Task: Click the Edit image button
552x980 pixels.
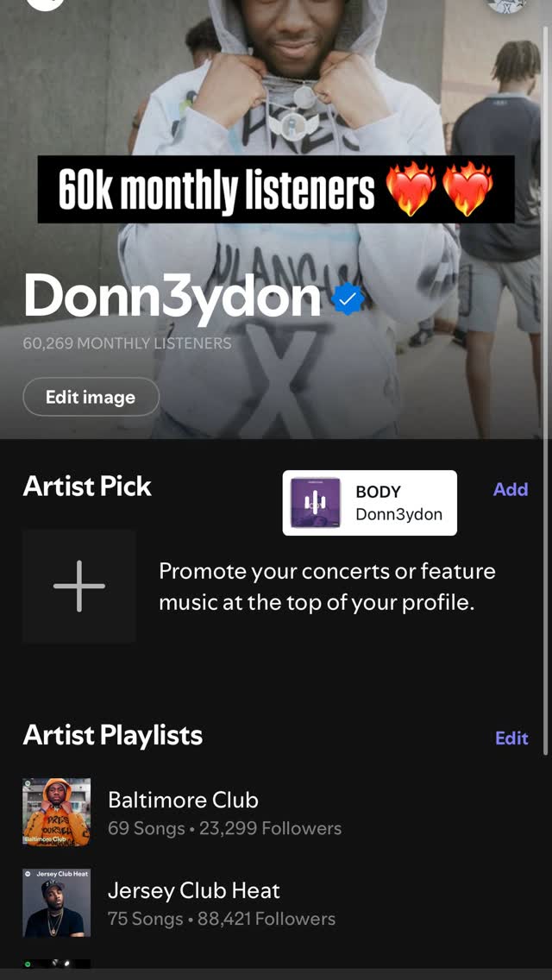Action: 91,397
